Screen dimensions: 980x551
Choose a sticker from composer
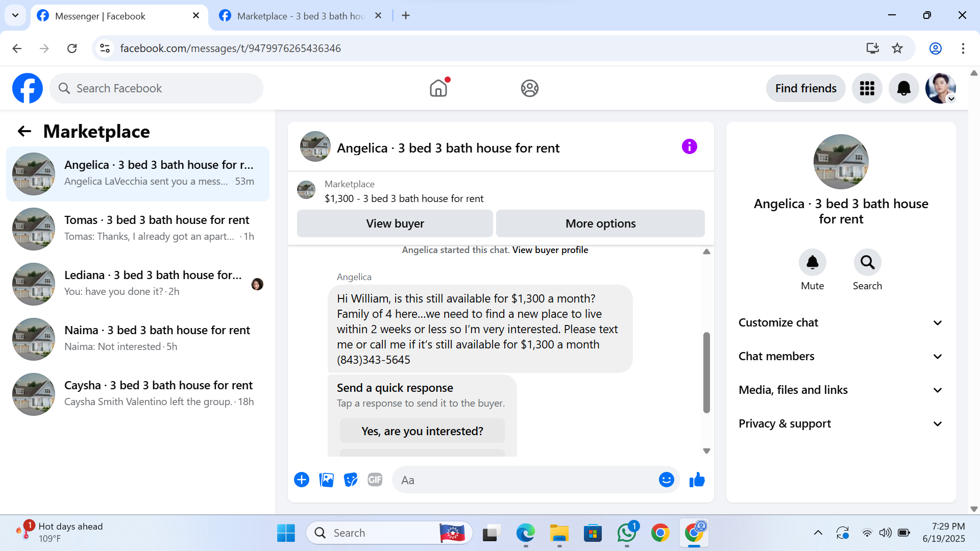click(351, 480)
